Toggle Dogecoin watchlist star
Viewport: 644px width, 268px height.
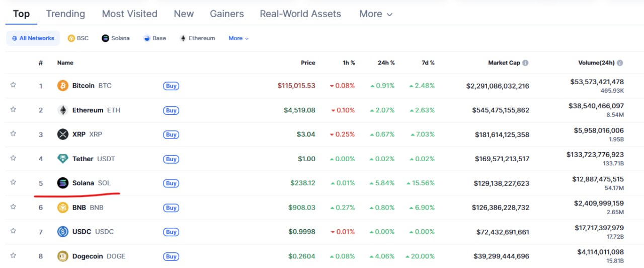pyautogui.click(x=13, y=255)
